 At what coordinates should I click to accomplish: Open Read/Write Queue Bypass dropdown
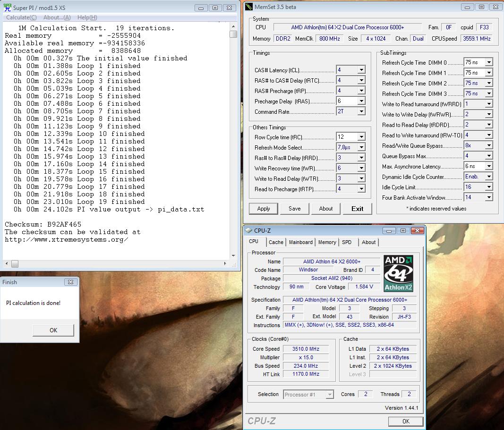489,145
